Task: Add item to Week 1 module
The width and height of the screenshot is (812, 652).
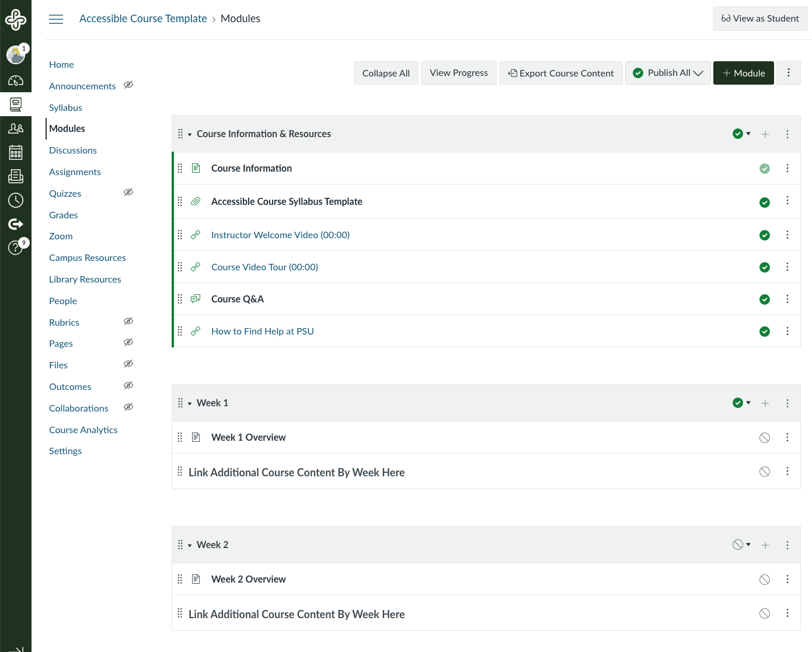Action: [765, 403]
